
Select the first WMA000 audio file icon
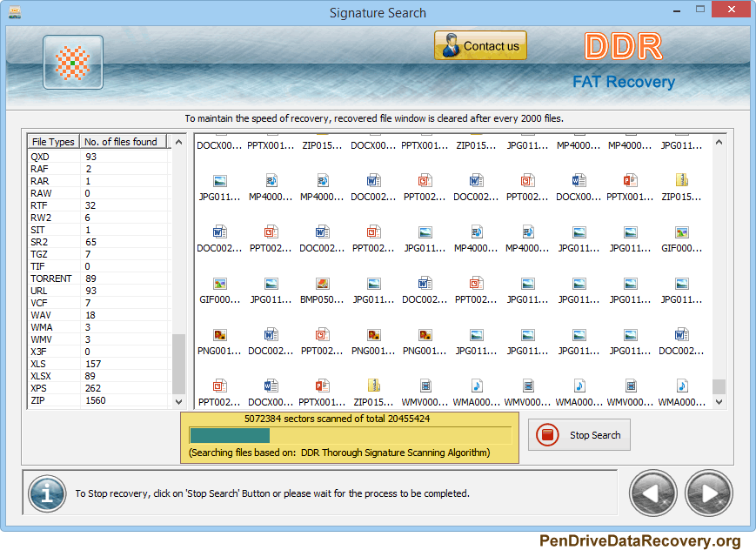pos(477,386)
